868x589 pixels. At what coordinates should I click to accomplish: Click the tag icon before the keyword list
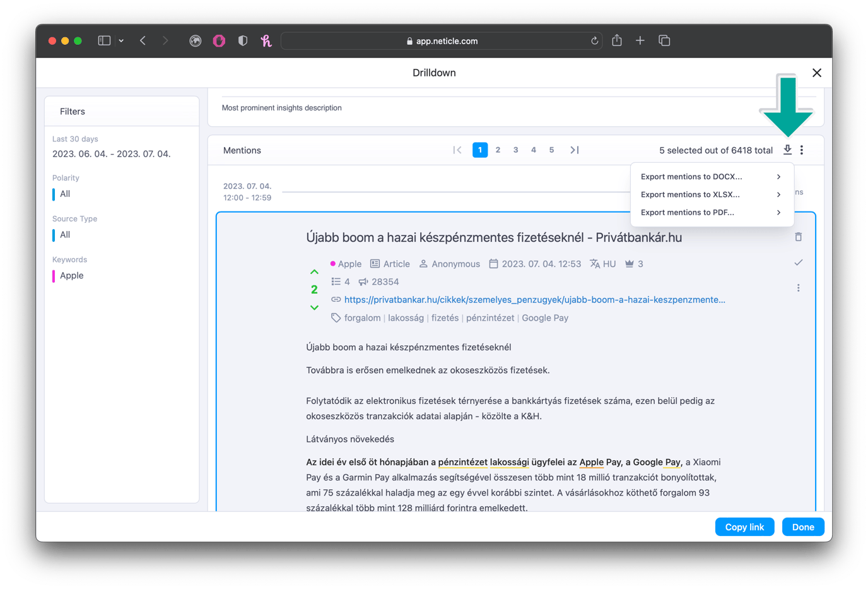pos(336,318)
